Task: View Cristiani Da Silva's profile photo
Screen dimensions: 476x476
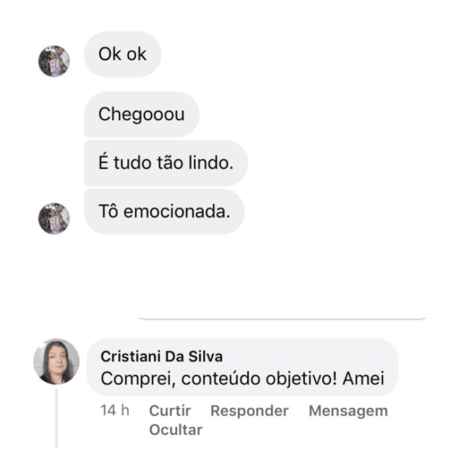Action: tap(56, 362)
